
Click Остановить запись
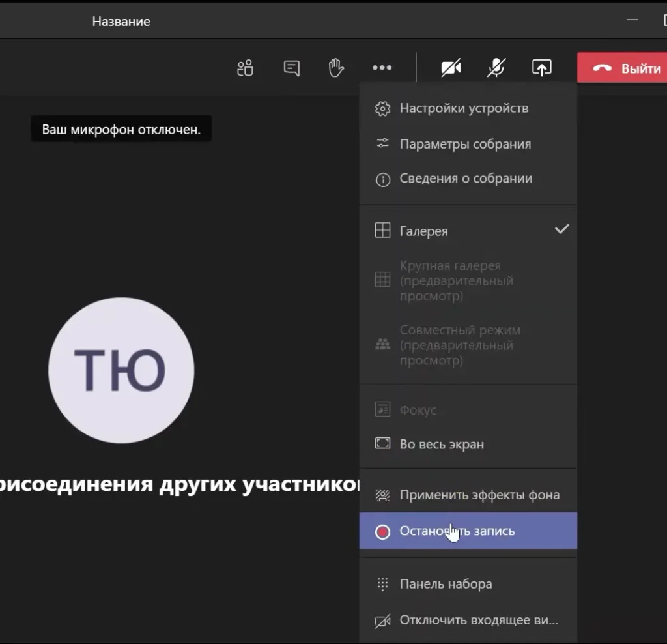468,531
